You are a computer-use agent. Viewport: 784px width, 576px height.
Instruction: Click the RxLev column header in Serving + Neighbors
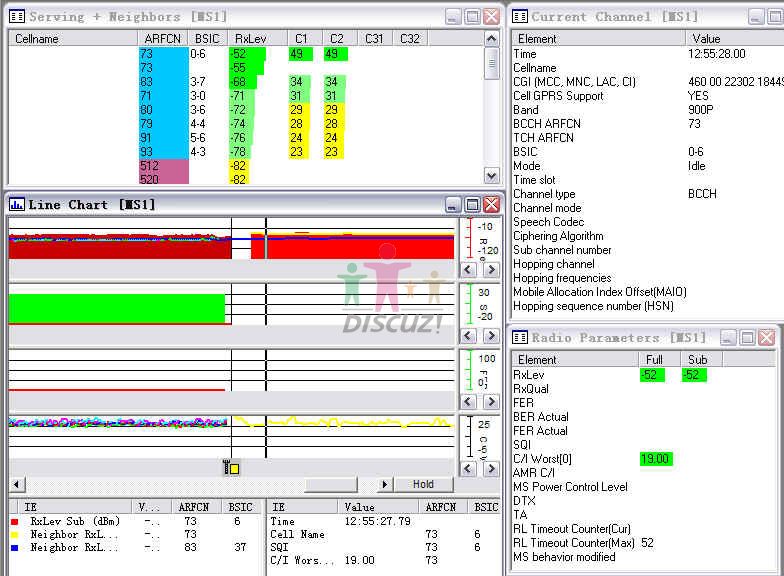point(250,38)
